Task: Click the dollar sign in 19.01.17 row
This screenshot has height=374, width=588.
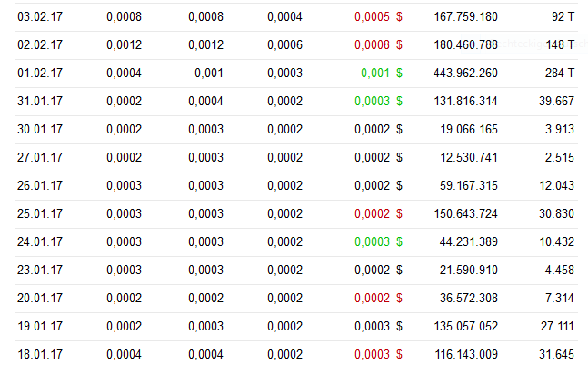Action: [399, 326]
